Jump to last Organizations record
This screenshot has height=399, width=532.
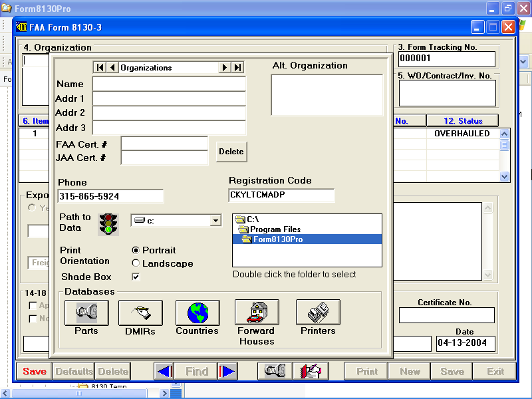coord(237,67)
